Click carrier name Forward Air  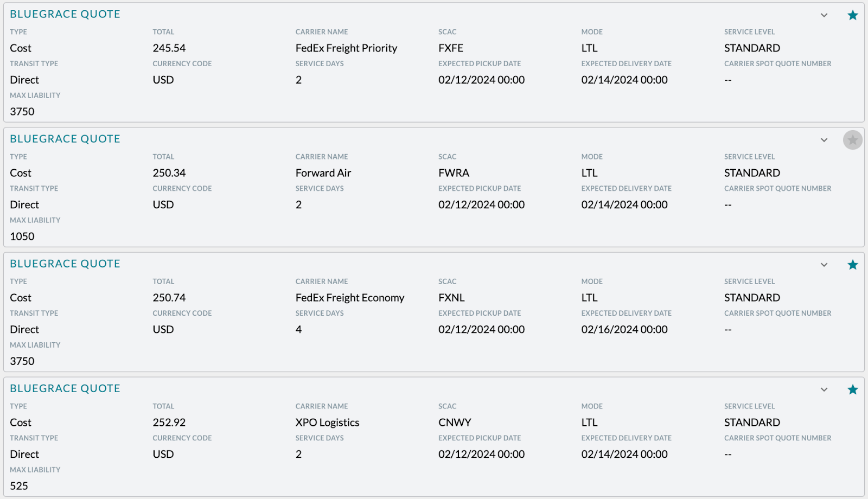click(x=323, y=173)
